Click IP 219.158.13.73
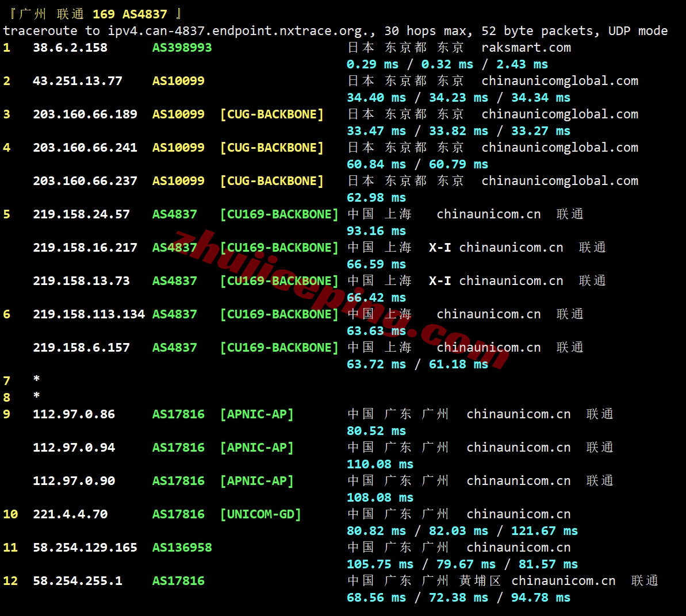686x616 pixels. point(82,280)
